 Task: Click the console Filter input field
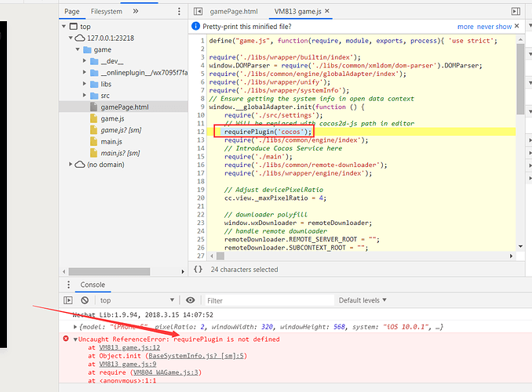point(269,300)
